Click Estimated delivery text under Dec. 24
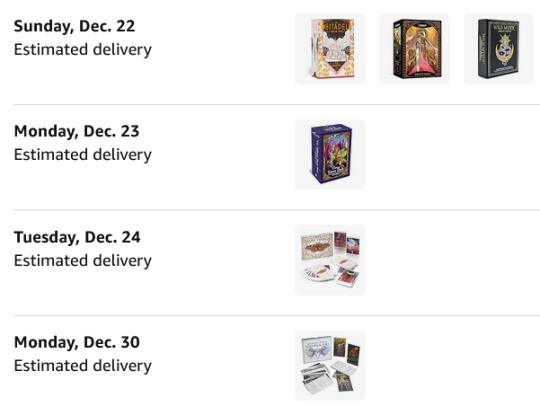This screenshot has height=406, width=540. tap(83, 261)
